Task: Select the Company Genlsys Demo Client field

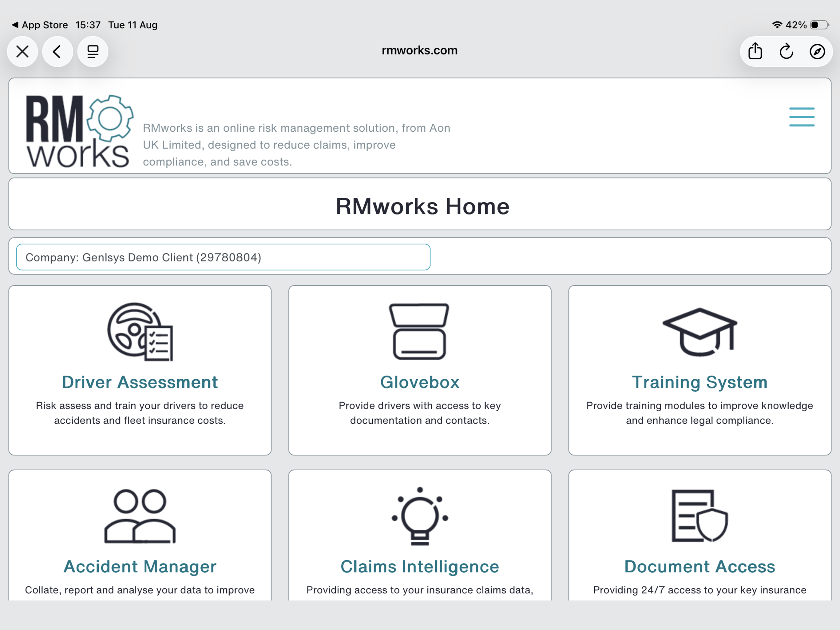Action: (x=223, y=257)
